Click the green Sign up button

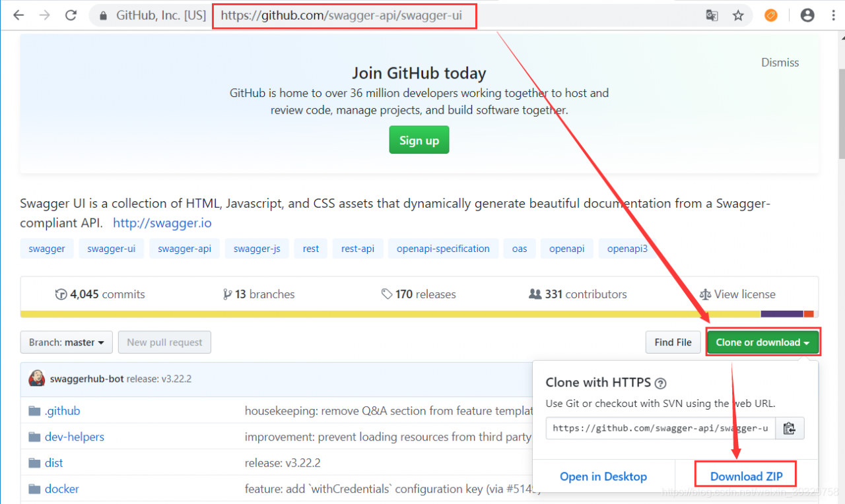tap(419, 140)
